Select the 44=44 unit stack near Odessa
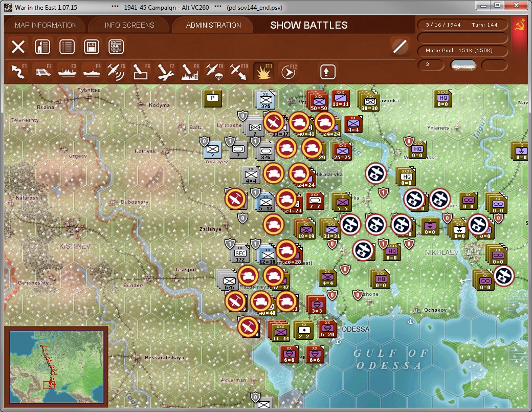This screenshot has height=412, width=532. pyautogui.click(x=280, y=331)
